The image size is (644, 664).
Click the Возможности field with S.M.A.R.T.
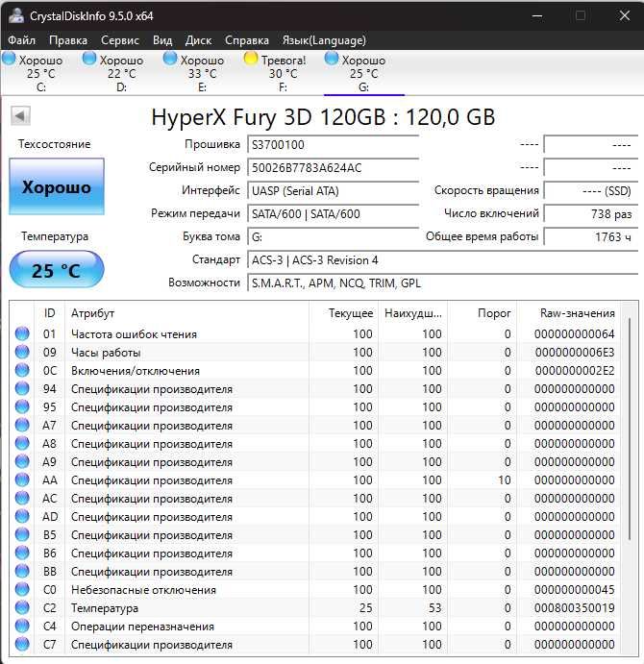click(x=442, y=283)
